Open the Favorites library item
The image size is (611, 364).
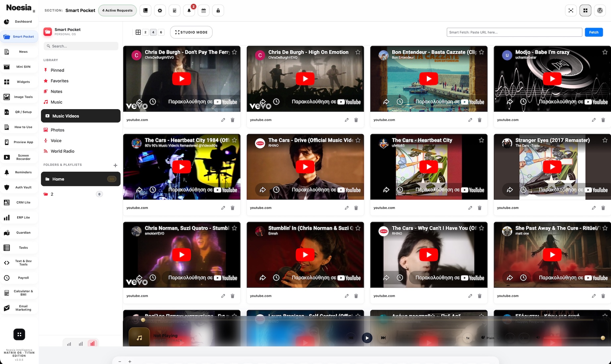coord(60,81)
